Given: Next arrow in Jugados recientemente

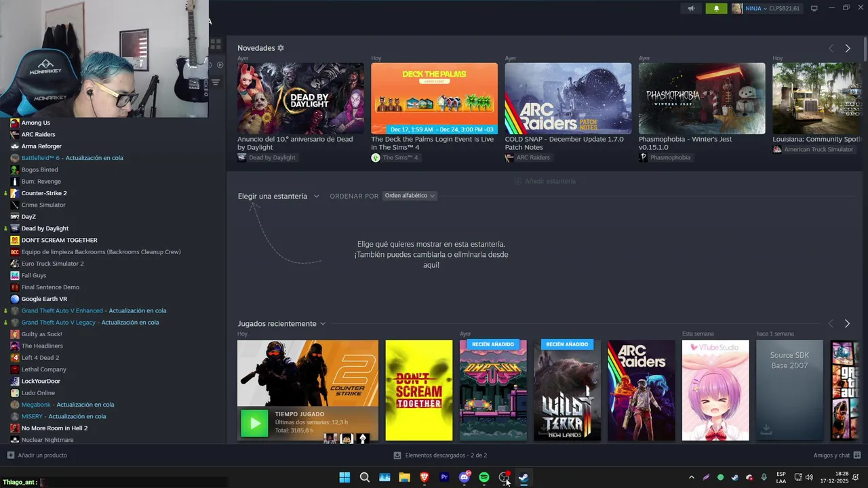Looking at the screenshot, I should (x=847, y=324).
